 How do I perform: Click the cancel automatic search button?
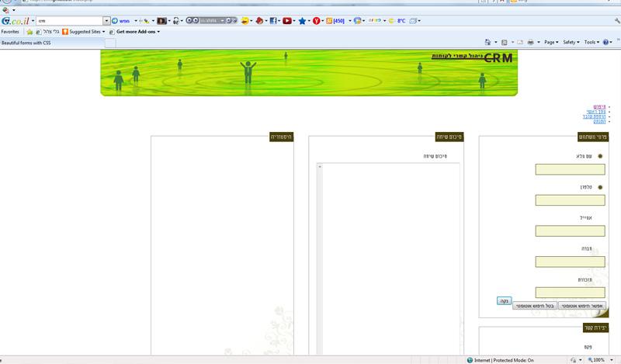click(535, 306)
